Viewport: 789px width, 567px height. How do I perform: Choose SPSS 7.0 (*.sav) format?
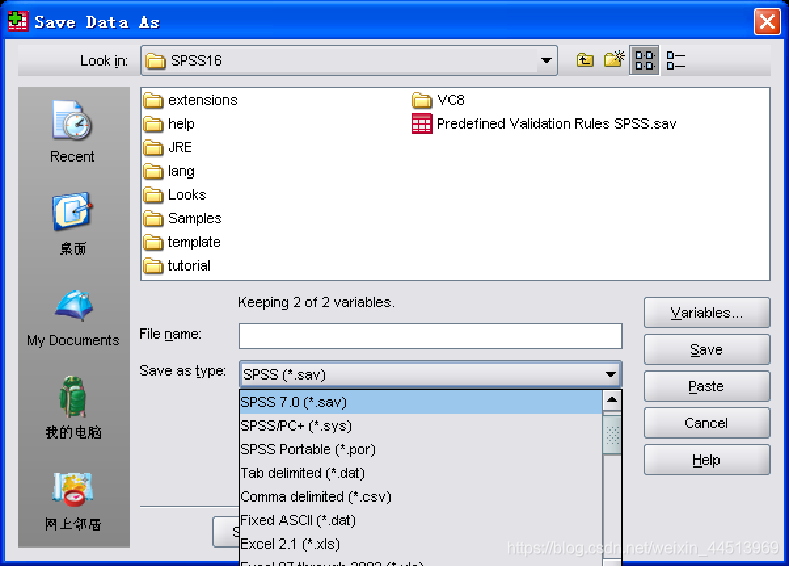(421, 402)
